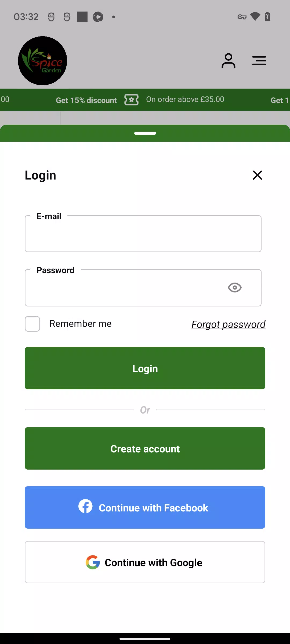The width and height of the screenshot is (290, 644).
Task: Open the hamburger menu icon
Action: [259, 61]
